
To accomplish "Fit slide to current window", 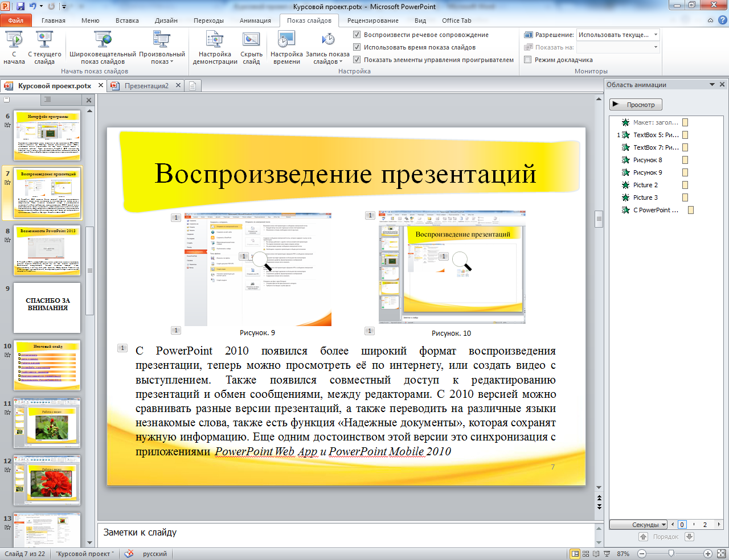I will 722,553.
